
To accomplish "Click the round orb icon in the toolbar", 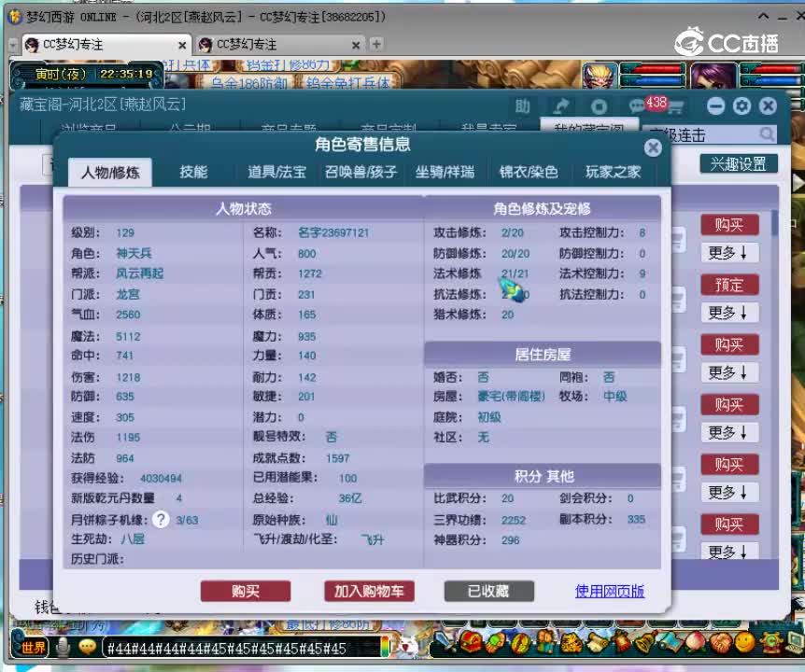I will coord(520,643).
